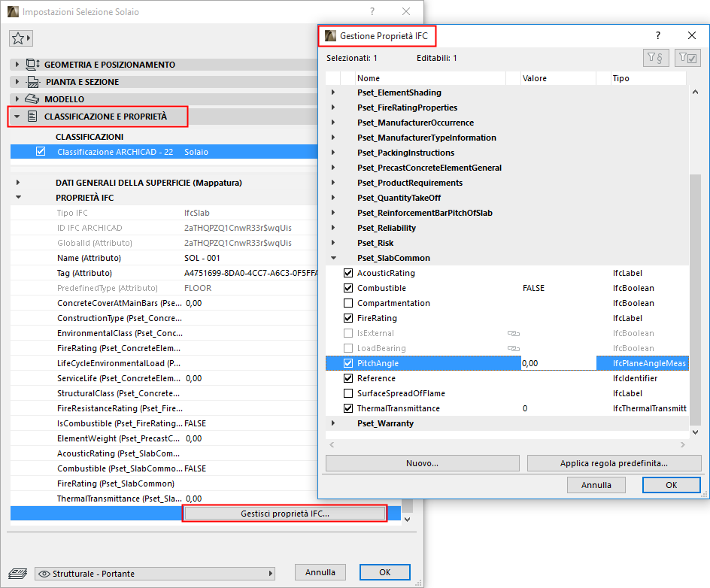The image size is (710, 588).
Task: Toggle the PitchAngle checkbox
Action: [348, 363]
